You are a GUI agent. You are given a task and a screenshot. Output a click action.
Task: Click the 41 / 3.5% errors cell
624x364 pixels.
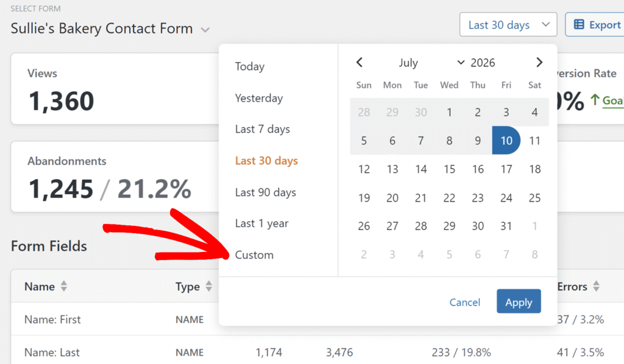click(580, 352)
